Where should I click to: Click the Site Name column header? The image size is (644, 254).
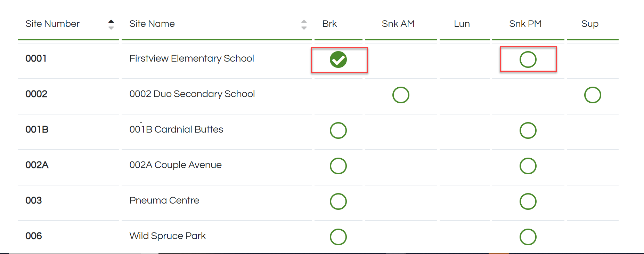pyautogui.click(x=152, y=24)
